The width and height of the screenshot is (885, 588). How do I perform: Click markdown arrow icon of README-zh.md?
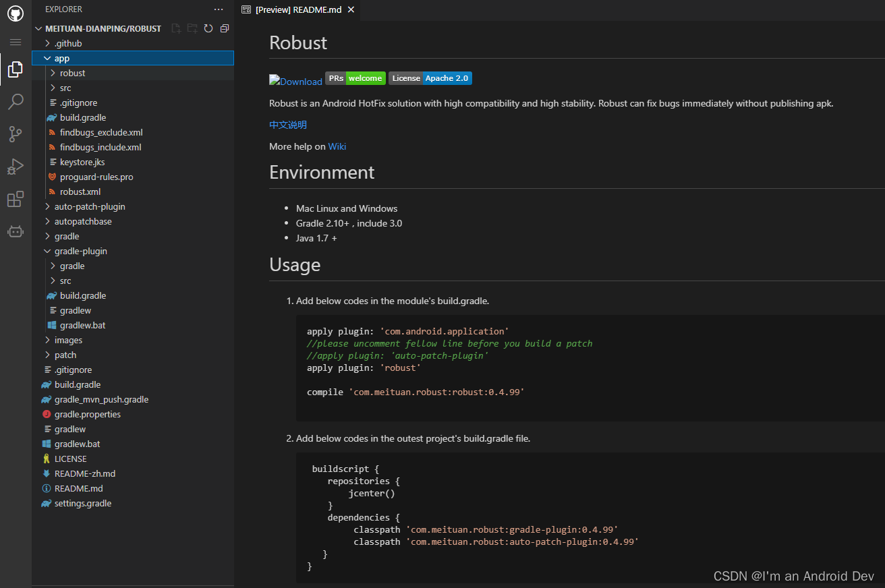click(x=47, y=473)
